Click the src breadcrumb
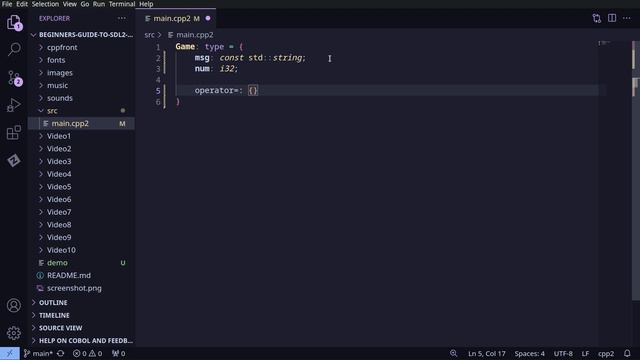Screen dimensions: 640x360 click(x=149, y=35)
